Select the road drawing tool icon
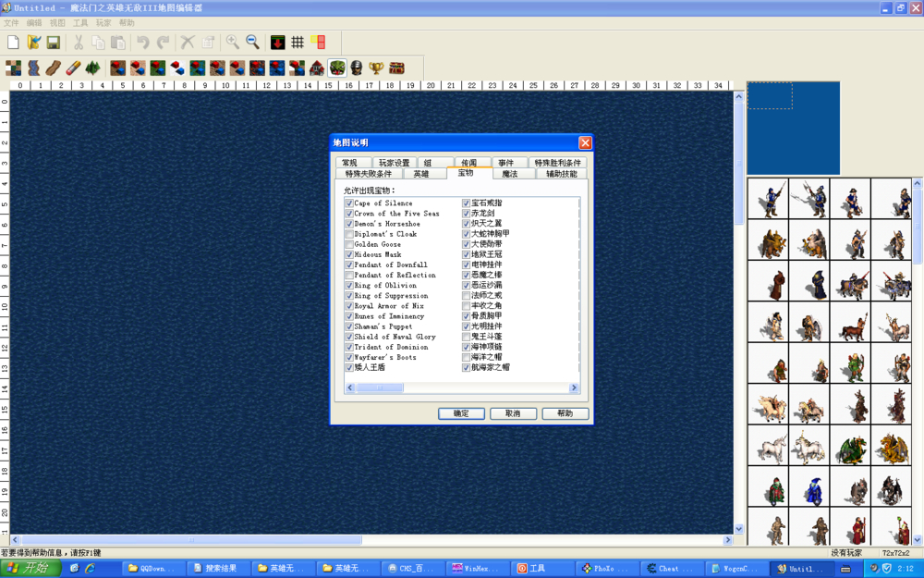This screenshot has height=578, width=924. point(53,68)
